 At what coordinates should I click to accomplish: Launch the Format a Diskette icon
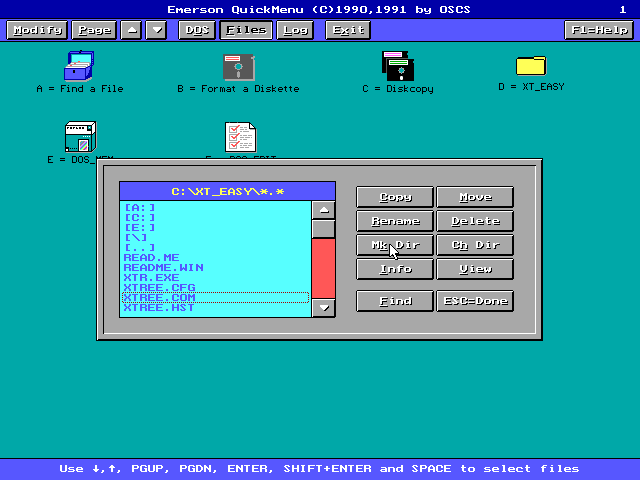coord(239,67)
